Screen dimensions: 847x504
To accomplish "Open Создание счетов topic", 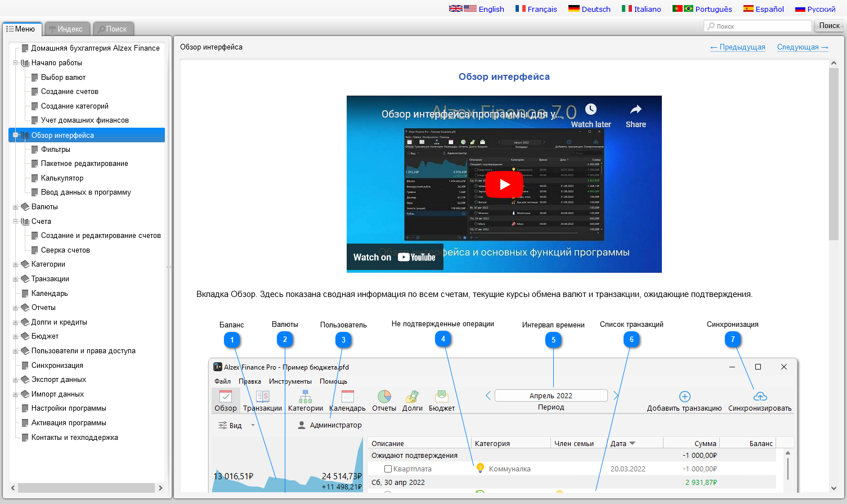I will (x=70, y=91).
